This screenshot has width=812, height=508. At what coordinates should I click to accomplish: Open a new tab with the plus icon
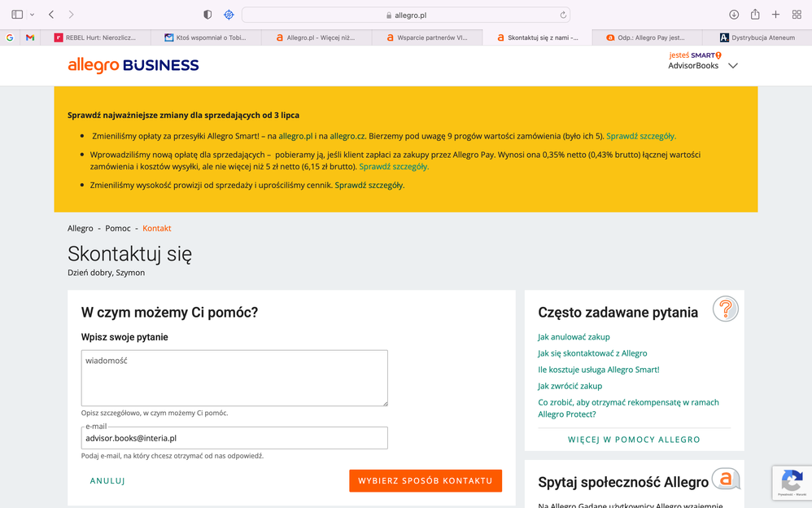coord(775,14)
